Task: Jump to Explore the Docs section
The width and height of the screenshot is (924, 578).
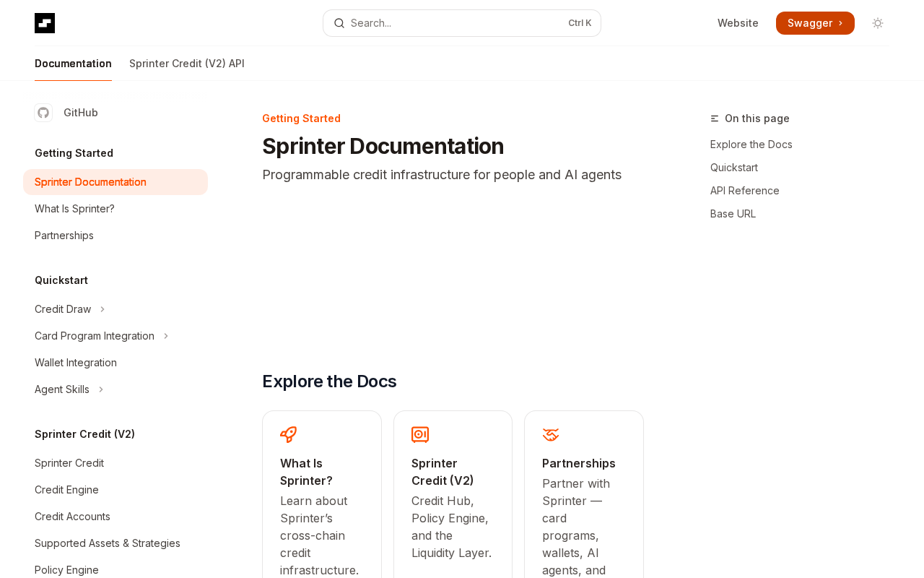Action: coord(751,144)
